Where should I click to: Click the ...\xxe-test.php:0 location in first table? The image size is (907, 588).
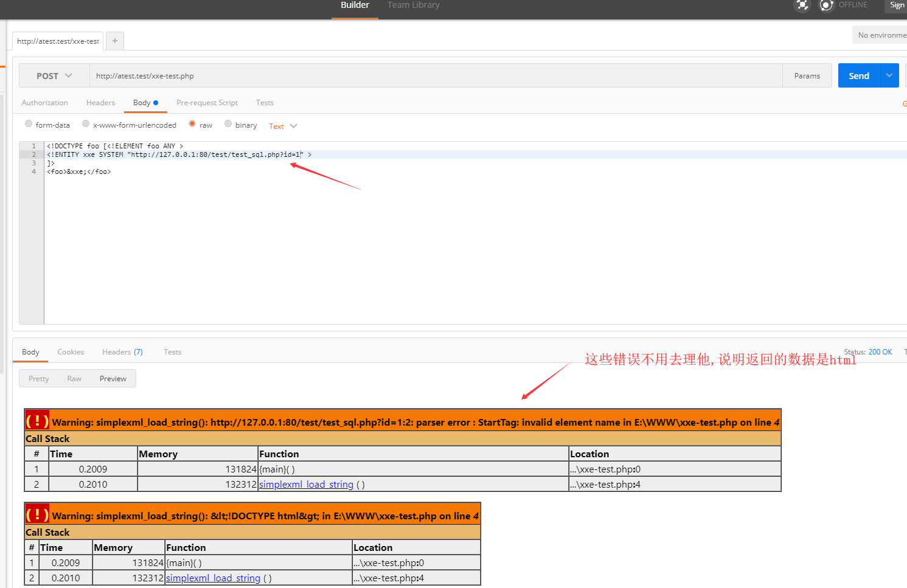pyautogui.click(x=675, y=469)
